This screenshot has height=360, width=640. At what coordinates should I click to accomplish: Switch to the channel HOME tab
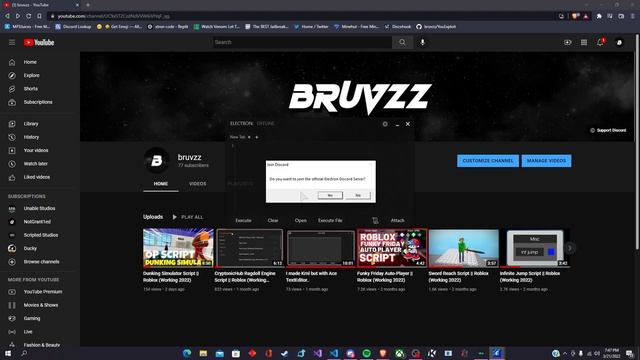tap(161, 184)
